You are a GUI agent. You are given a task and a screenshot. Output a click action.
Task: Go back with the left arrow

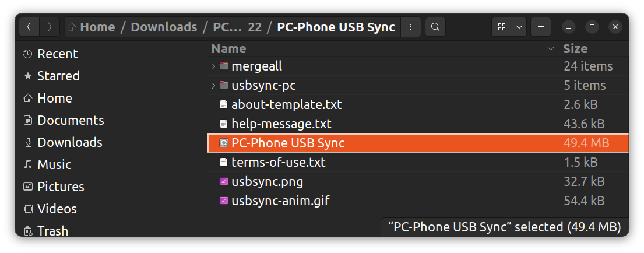pyautogui.click(x=30, y=27)
